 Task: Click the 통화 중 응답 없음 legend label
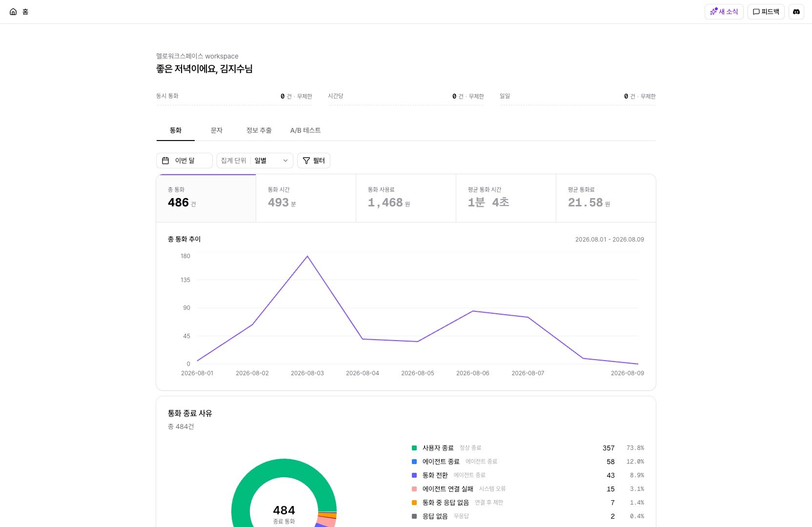point(446,503)
